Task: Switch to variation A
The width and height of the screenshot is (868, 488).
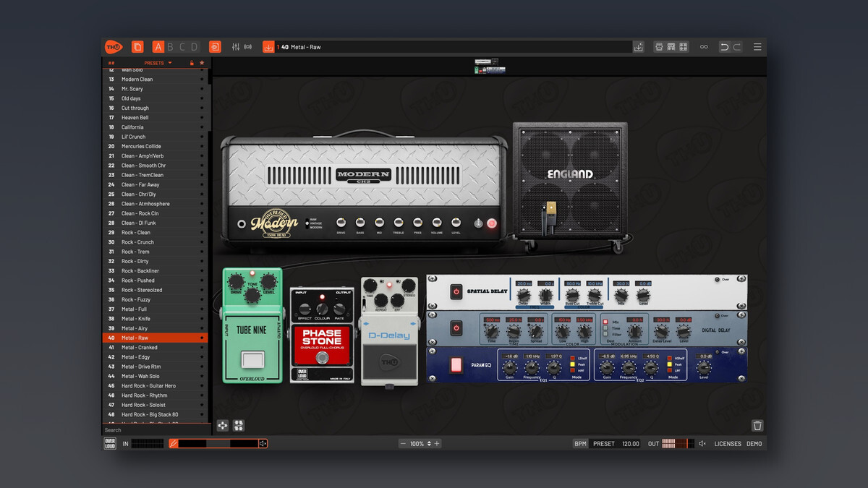Action: pyautogui.click(x=158, y=47)
